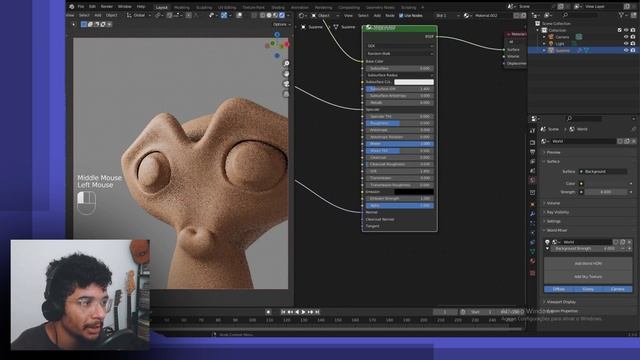640x360 pixels.
Task: Disable Suzanne in renders camera icon
Action: tap(633, 50)
